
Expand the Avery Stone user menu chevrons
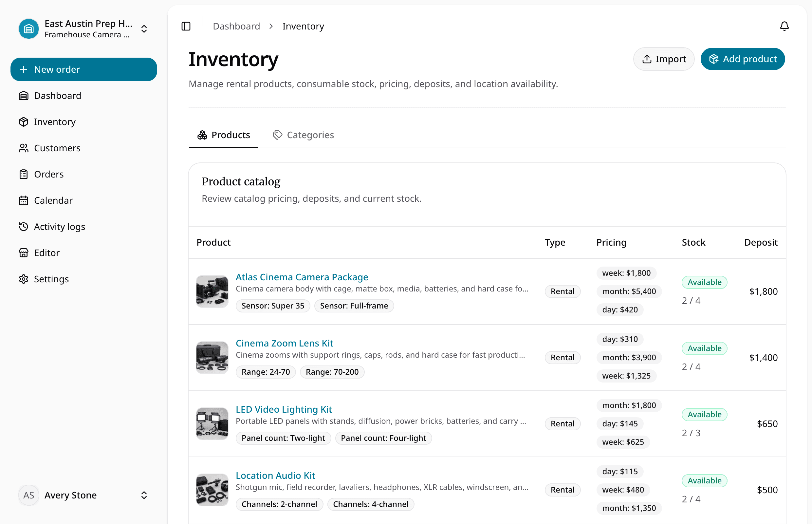click(x=144, y=495)
